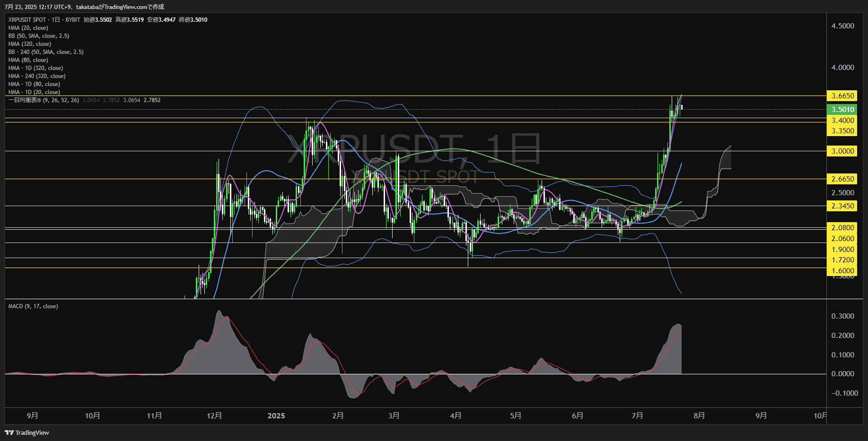
Task: Click the 2.0800 price level label
Action: [x=842, y=228]
